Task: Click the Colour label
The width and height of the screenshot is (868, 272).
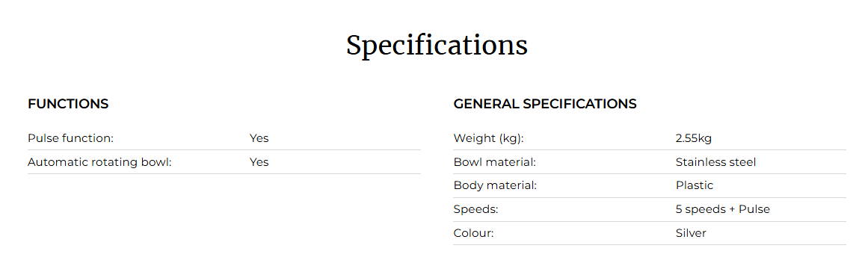Action: click(x=473, y=233)
